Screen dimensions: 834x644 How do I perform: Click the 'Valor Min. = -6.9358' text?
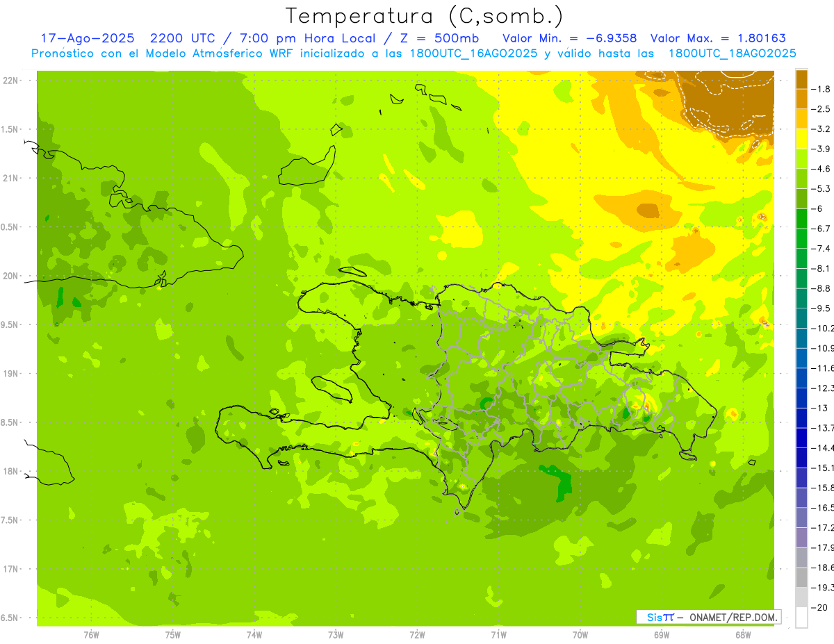point(569,38)
